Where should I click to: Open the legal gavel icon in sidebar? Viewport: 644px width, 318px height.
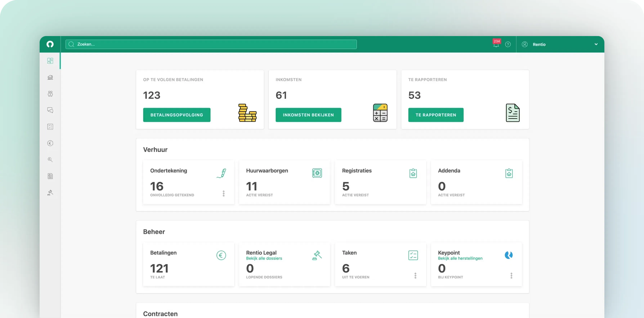tap(50, 193)
